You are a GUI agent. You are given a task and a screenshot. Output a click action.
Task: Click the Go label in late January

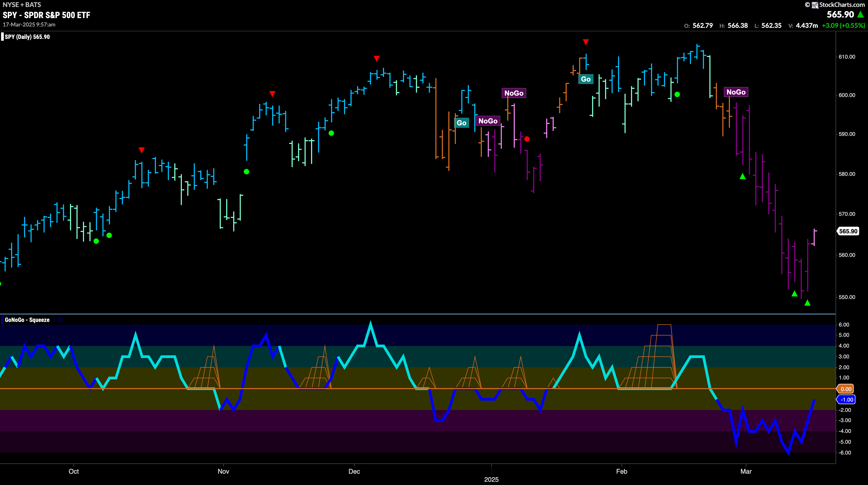(x=586, y=79)
